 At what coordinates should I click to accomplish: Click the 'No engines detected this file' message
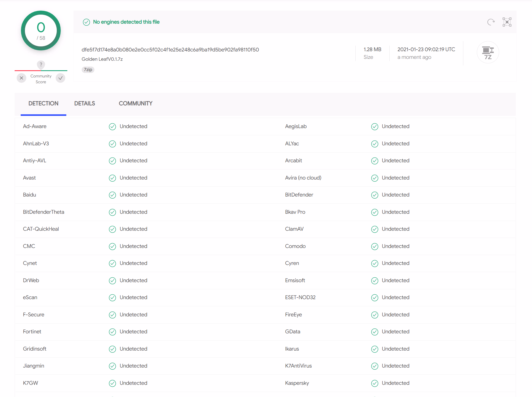click(x=126, y=22)
